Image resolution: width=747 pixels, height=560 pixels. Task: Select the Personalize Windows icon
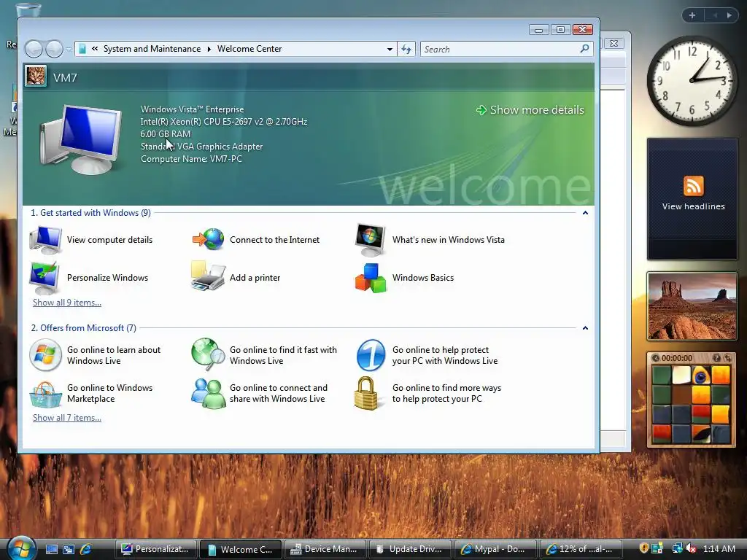pyautogui.click(x=44, y=278)
